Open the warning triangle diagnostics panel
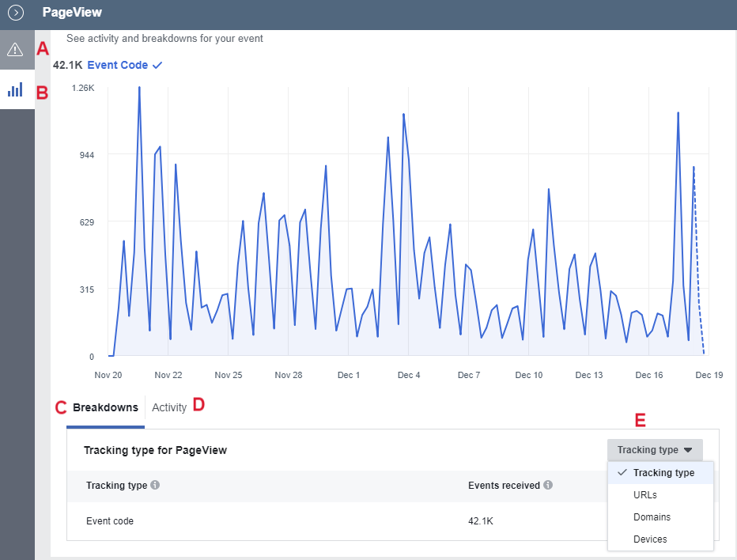This screenshot has width=737, height=560. 15,50
